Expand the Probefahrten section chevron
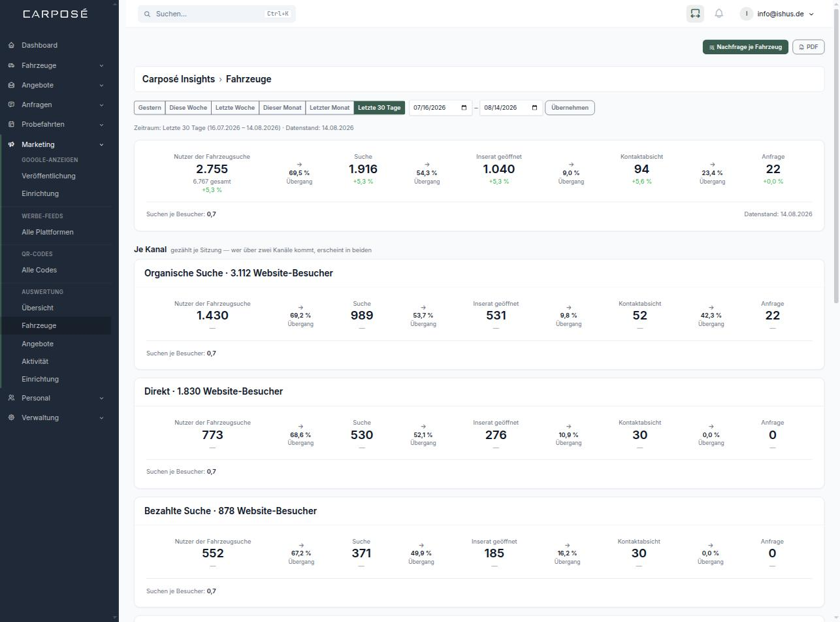 tap(101, 124)
